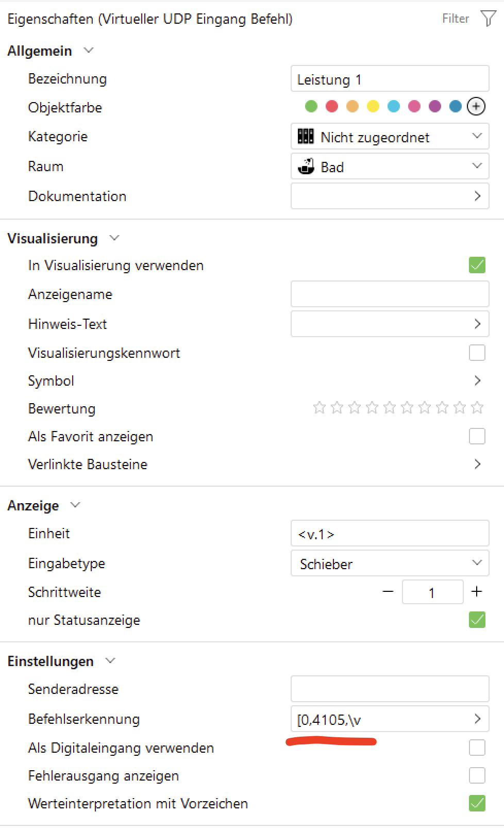Click the Bad room bathtub icon
504x829 pixels.
coord(306,167)
